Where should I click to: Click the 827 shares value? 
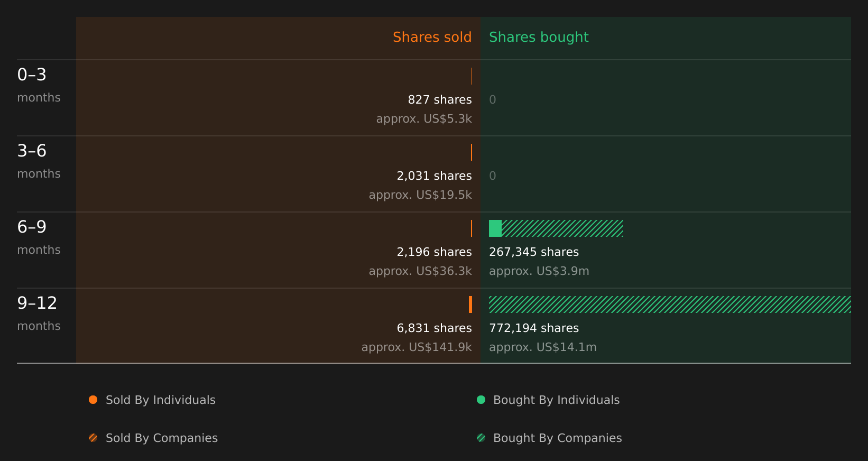[440, 100]
